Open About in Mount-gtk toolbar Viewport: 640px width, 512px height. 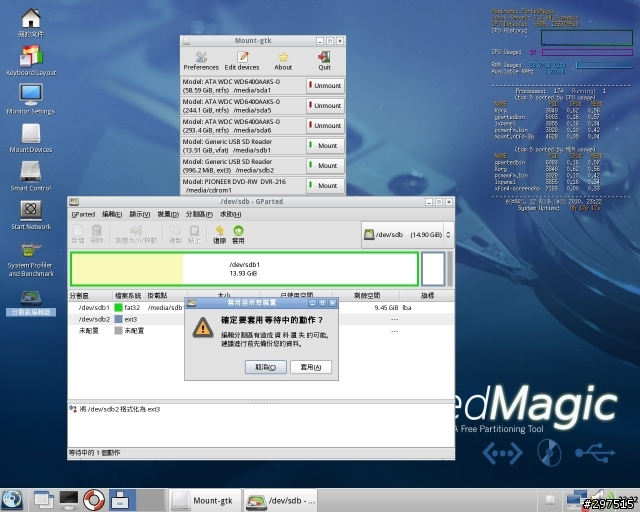283,61
